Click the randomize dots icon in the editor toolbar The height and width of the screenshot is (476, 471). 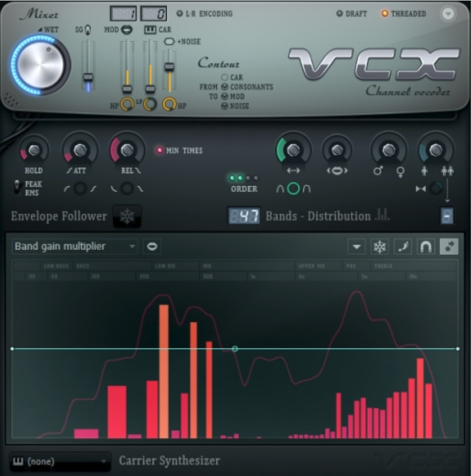pos(449,245)
